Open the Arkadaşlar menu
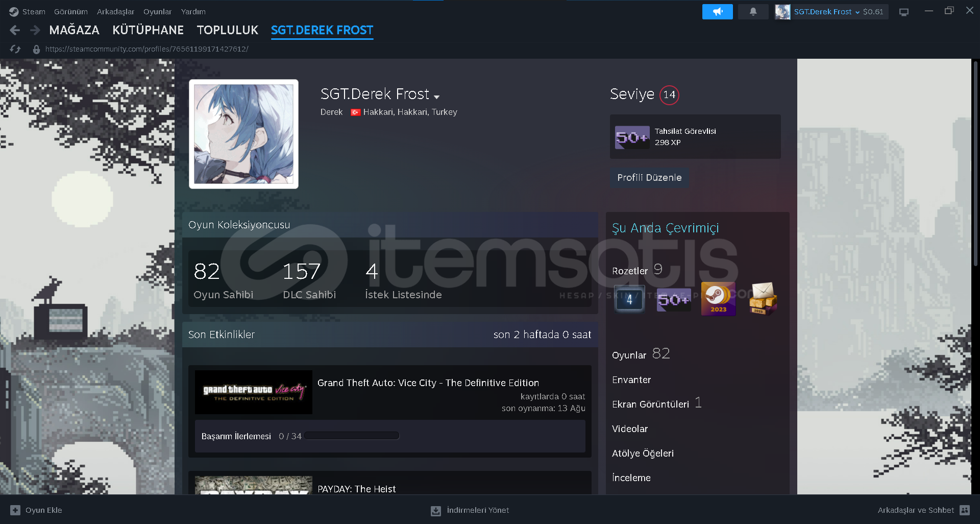Viewport: 980px width, 524px height. click(115, 12)
